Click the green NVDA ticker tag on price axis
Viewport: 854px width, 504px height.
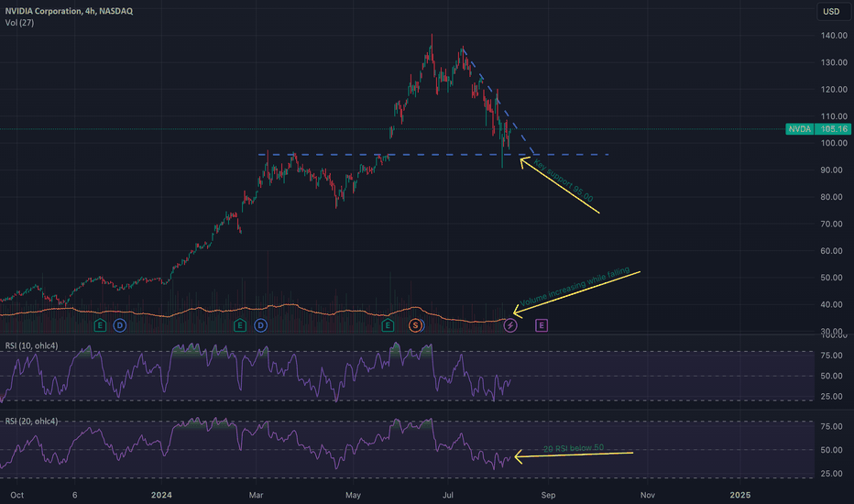[x=800, y=129]
